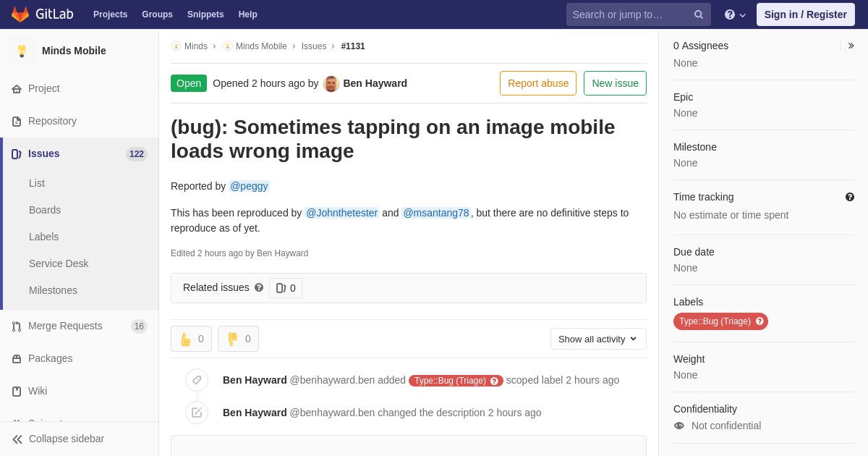Click the New issue button
868x456 pixels.
pos(615,83)
